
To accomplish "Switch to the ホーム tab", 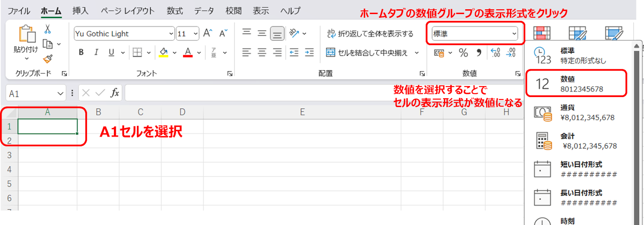I will coord(51,11).
